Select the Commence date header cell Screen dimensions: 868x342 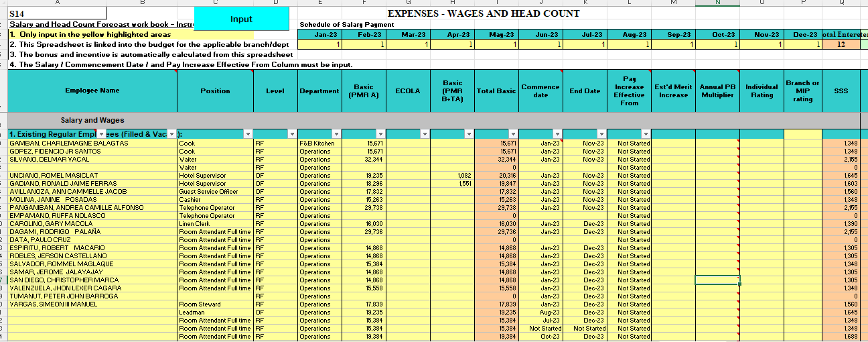coord(540,91)
